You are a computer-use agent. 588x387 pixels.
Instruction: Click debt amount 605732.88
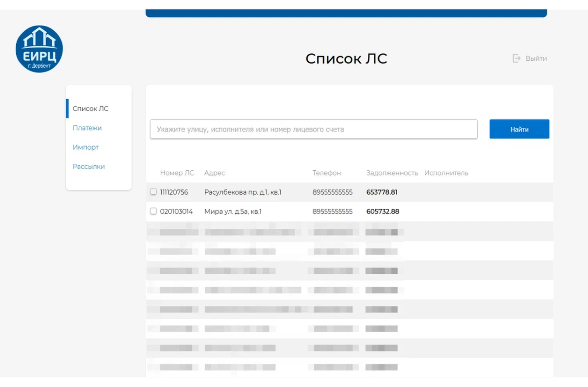coord(383,211)
